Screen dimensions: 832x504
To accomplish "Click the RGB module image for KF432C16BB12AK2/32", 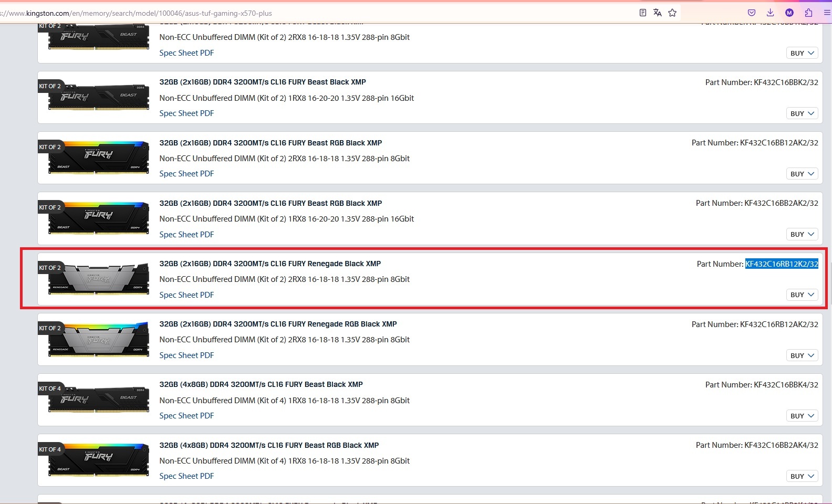I will click(99, 157).
